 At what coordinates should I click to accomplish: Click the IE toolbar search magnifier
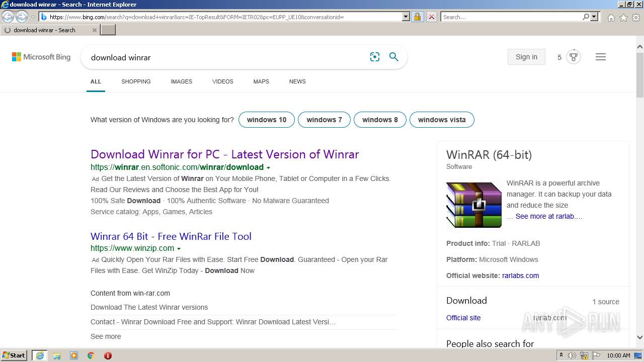coord(586,17)
